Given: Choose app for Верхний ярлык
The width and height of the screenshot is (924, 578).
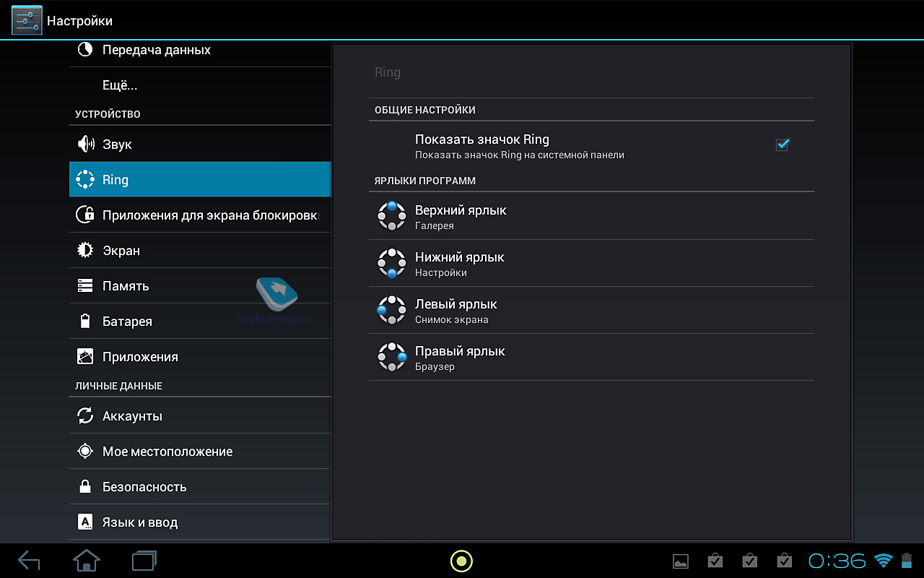Looking at the screenshot, I should pyautogui.click(x=591, y=216).
